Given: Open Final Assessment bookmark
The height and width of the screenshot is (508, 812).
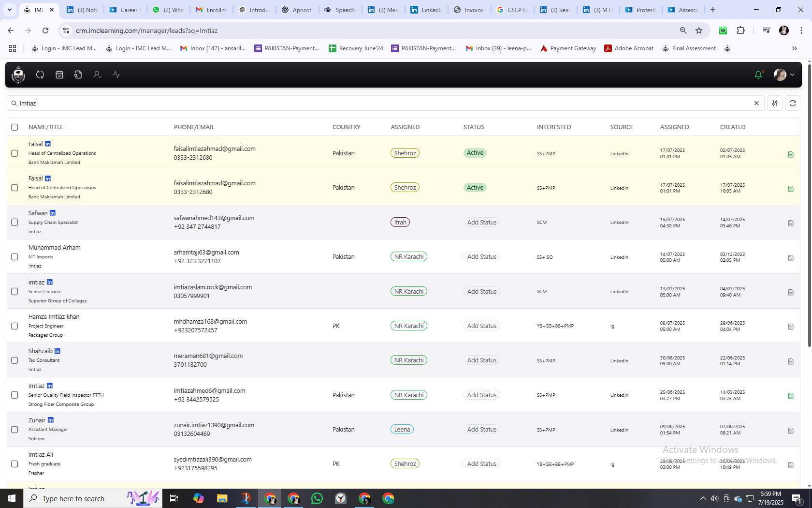Looking at the screenshot, I should [689, 48].
